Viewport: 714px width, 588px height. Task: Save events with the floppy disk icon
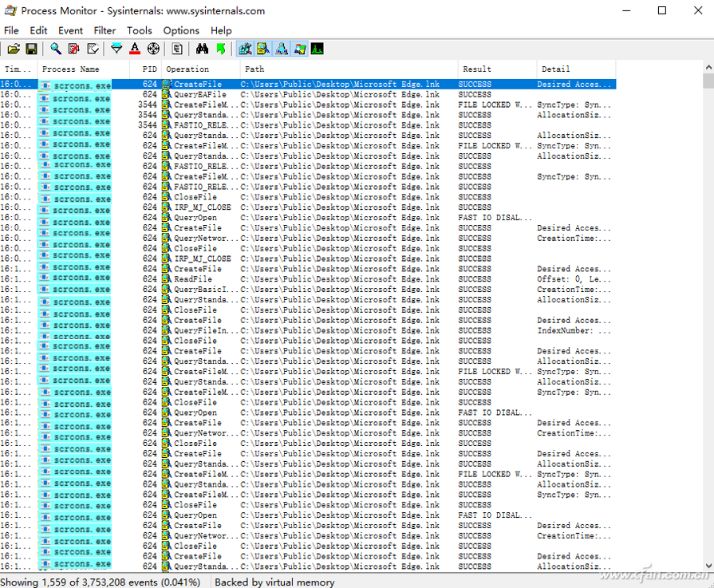31,49
